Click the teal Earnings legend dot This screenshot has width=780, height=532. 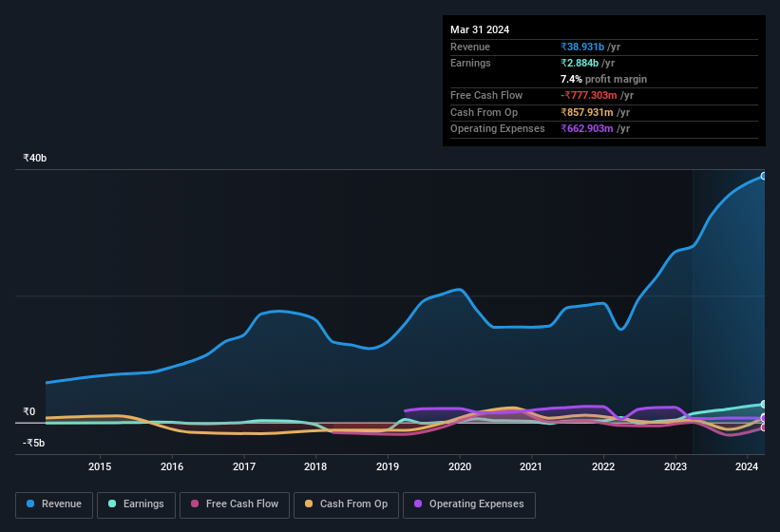[113, 503]
